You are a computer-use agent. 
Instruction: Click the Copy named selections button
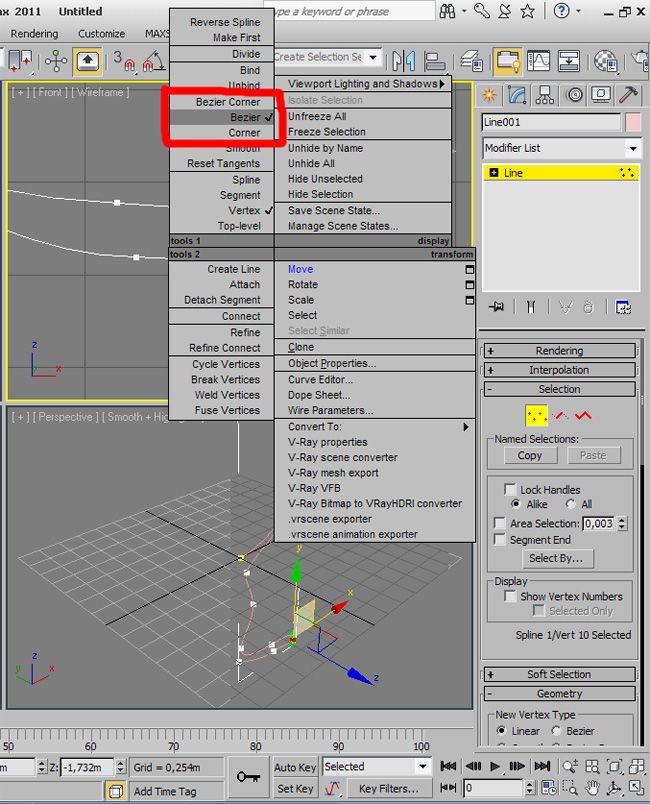click(530, 455)
